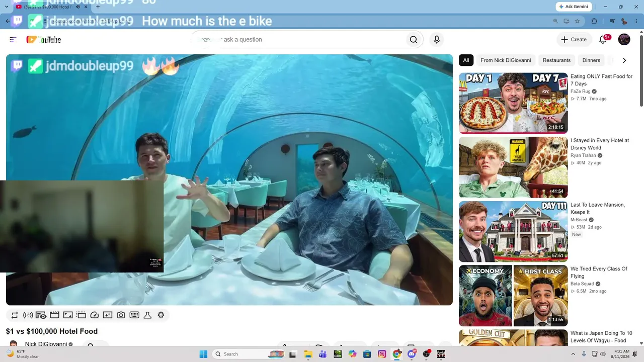Toggle the loop icon under the video
Screen dimensions: 644x362
coord(15,315)
